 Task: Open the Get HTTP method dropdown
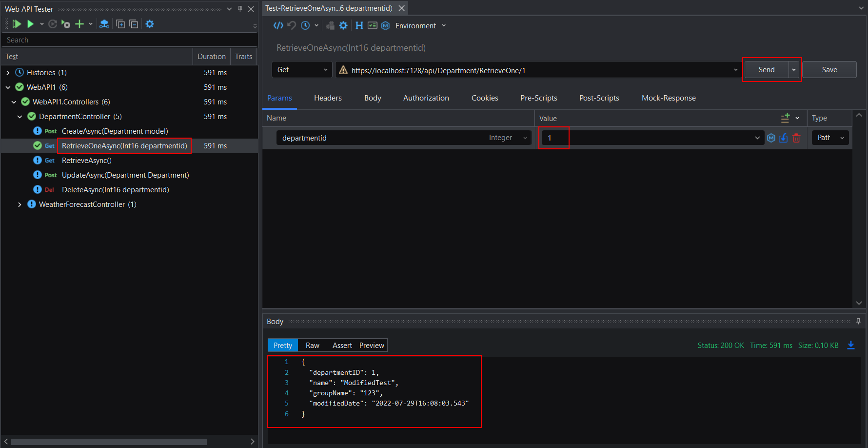point(302,70)
